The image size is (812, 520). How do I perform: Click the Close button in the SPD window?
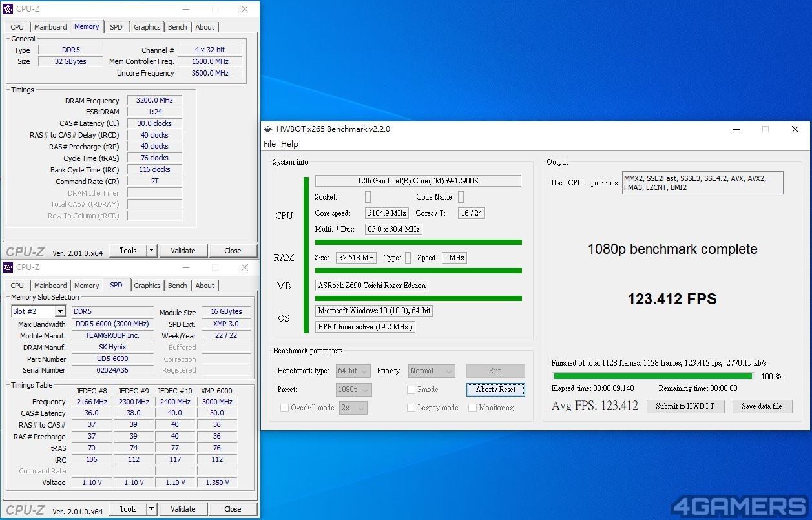[233, 509]
